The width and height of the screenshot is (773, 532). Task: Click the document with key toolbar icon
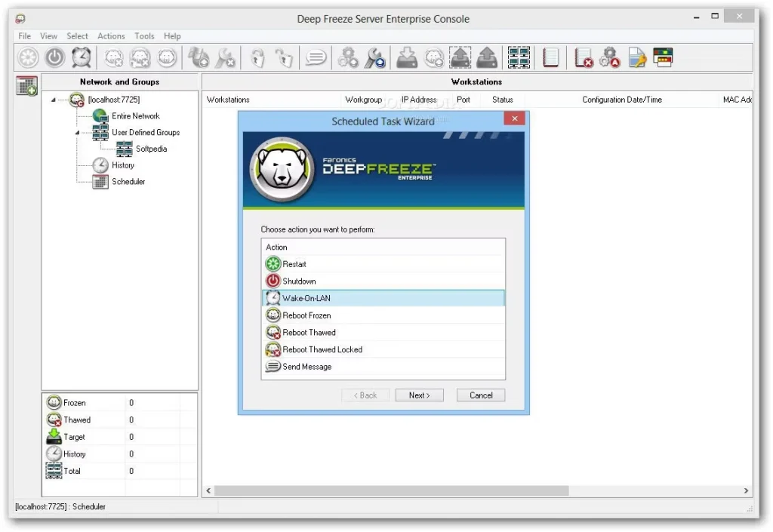(637, 57)
